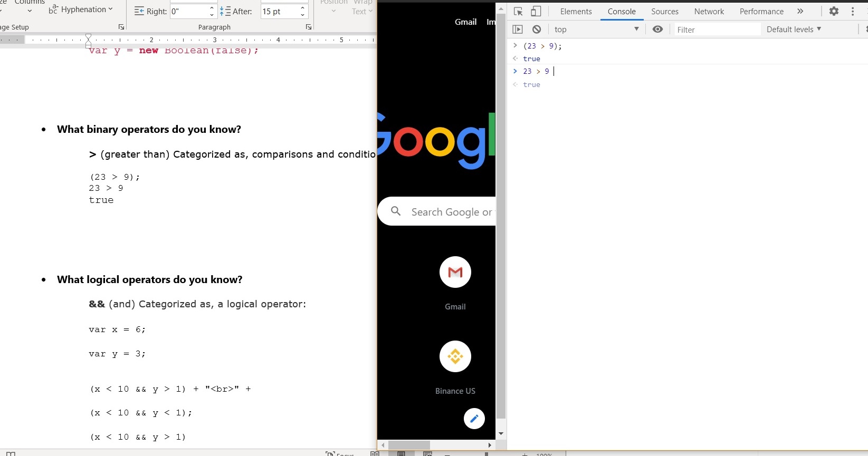This screenshot has width=868, height=456.
Task: Click browser horizontal scrollbar right arrow
Action: point(490,445)
